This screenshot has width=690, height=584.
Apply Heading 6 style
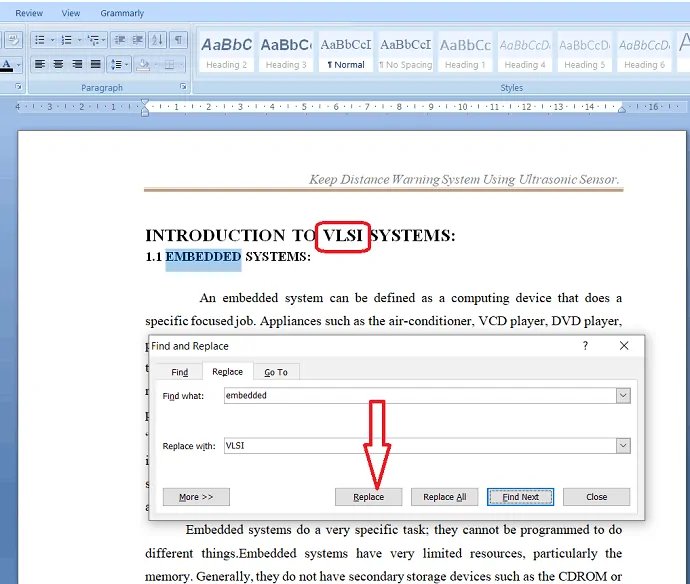(x=644, y=53)
